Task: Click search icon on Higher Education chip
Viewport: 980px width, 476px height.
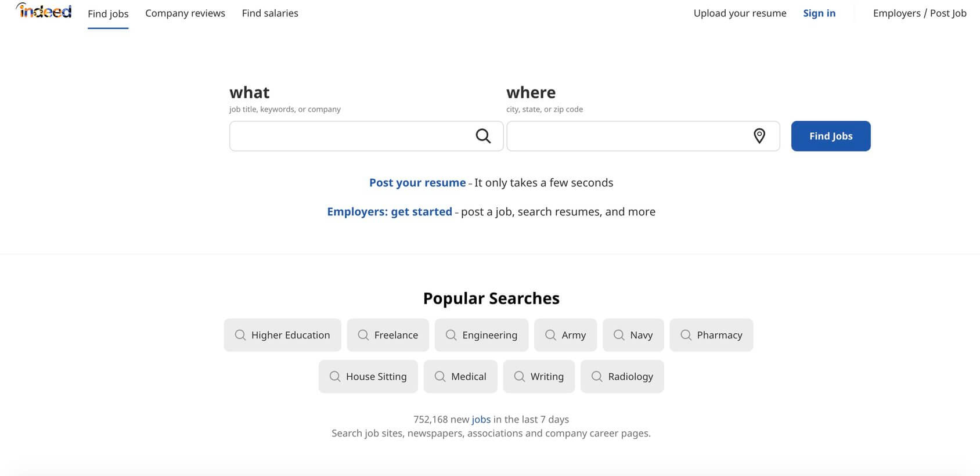Action: coord(240,335)
